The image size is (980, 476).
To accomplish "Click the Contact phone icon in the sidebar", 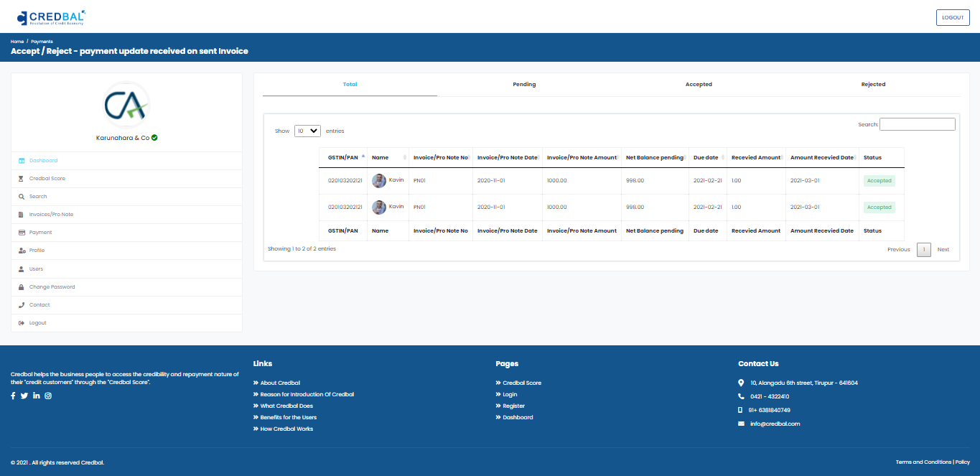I will 22,305.
